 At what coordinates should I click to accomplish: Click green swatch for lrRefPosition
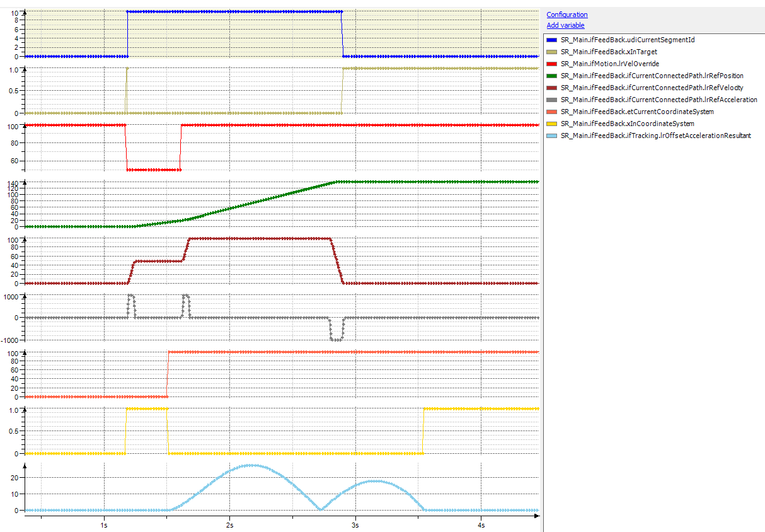[551, 76]
